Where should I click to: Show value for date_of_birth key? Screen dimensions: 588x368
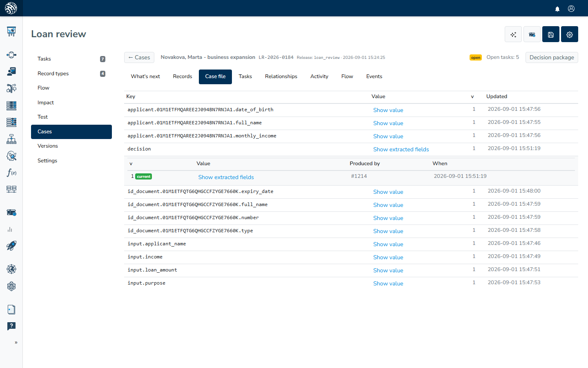pyautogui.click(x=388, y=110)
